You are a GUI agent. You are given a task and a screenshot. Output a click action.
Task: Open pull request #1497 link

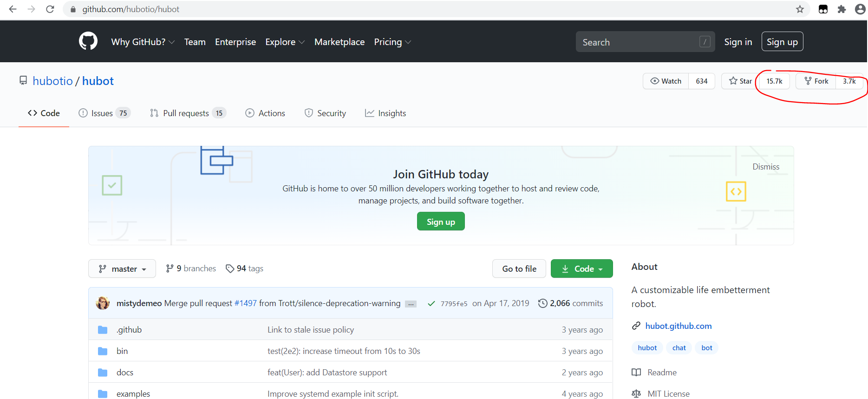[x=246, y=303]
